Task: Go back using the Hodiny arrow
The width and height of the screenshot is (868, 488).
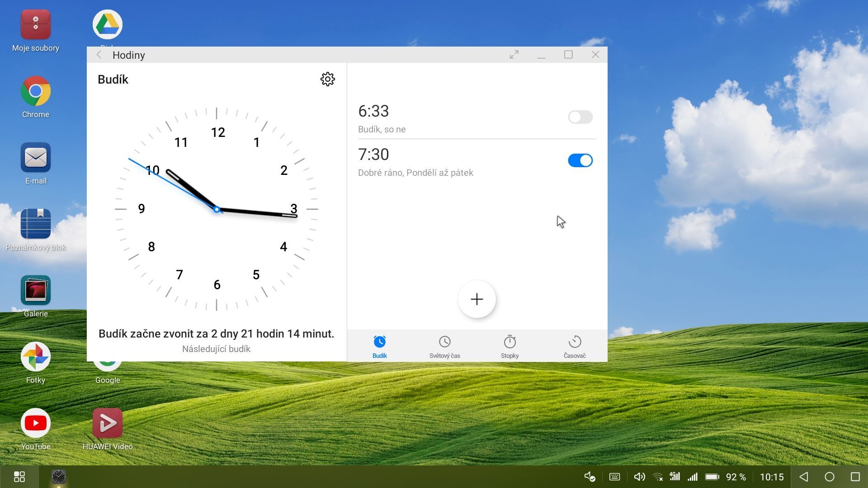Action: click(99, 55)
